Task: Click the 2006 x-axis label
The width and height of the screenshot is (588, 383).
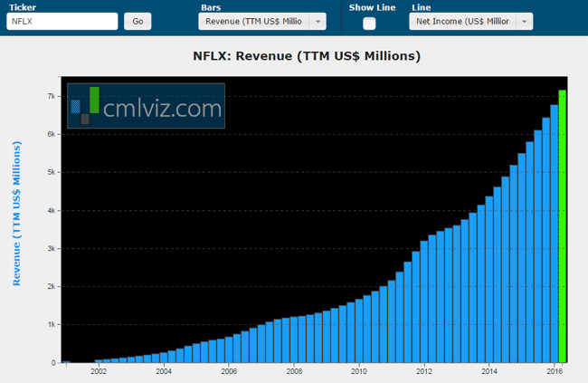Action: click(229, 371)
